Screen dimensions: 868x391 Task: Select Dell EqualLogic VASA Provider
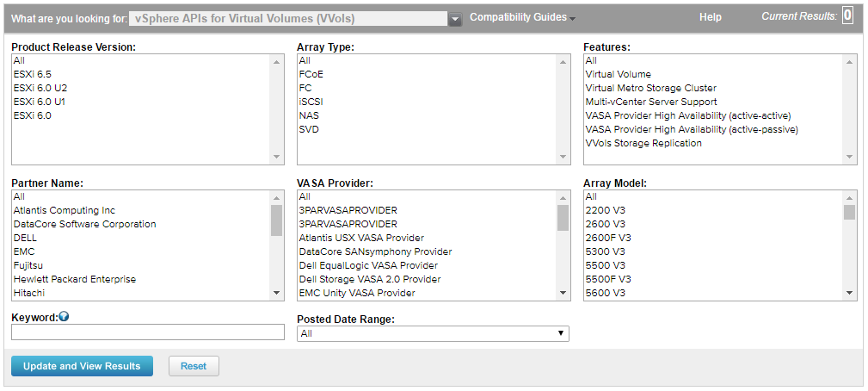pos(427,266)
